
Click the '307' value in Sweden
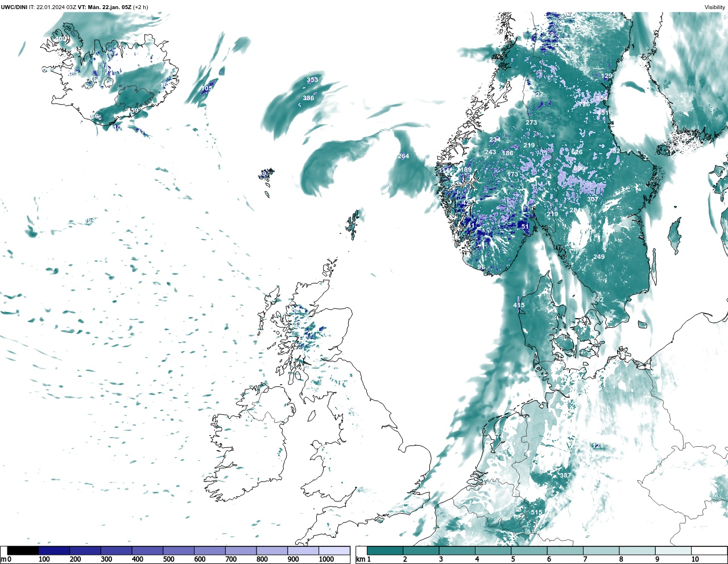593,200
